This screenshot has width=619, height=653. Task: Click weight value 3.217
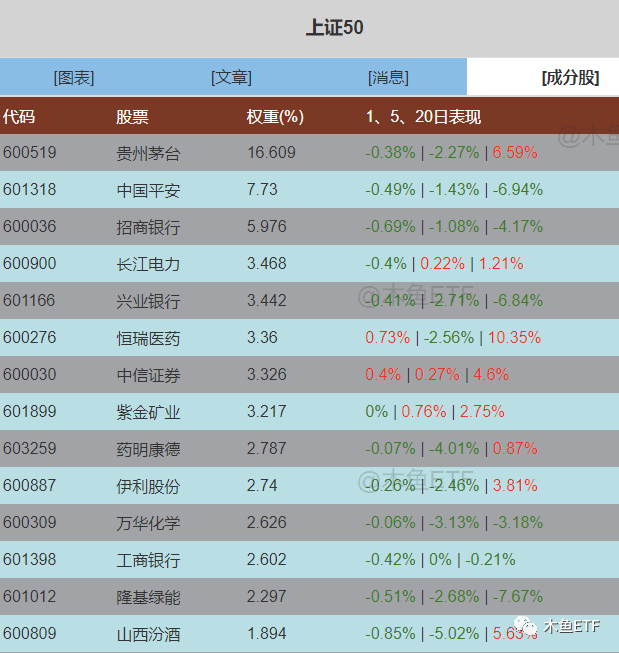(267, 411)
